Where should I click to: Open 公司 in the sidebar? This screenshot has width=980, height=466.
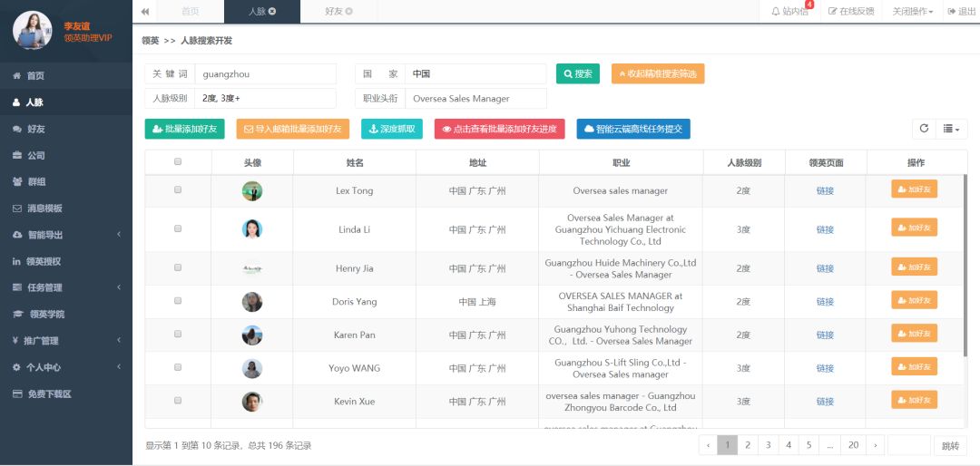pyautogui.click(x=35, y=156)
